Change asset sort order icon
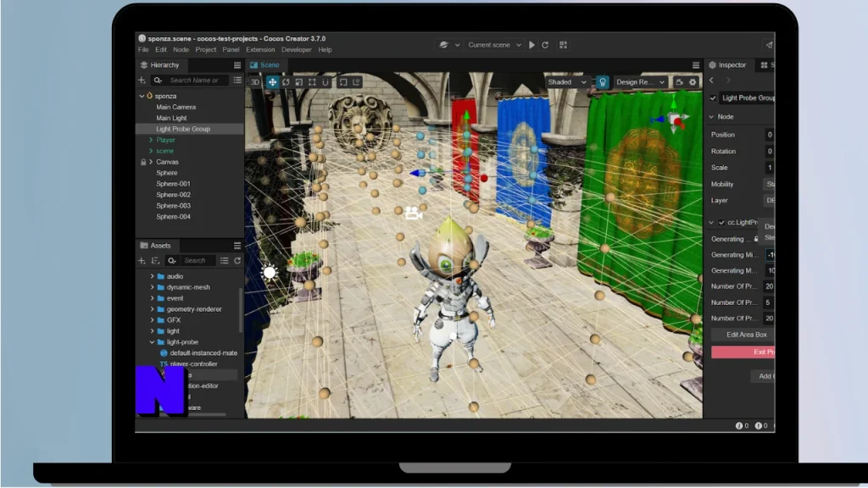The height and width of the screenshot is (488, 868). coord(156,261)
